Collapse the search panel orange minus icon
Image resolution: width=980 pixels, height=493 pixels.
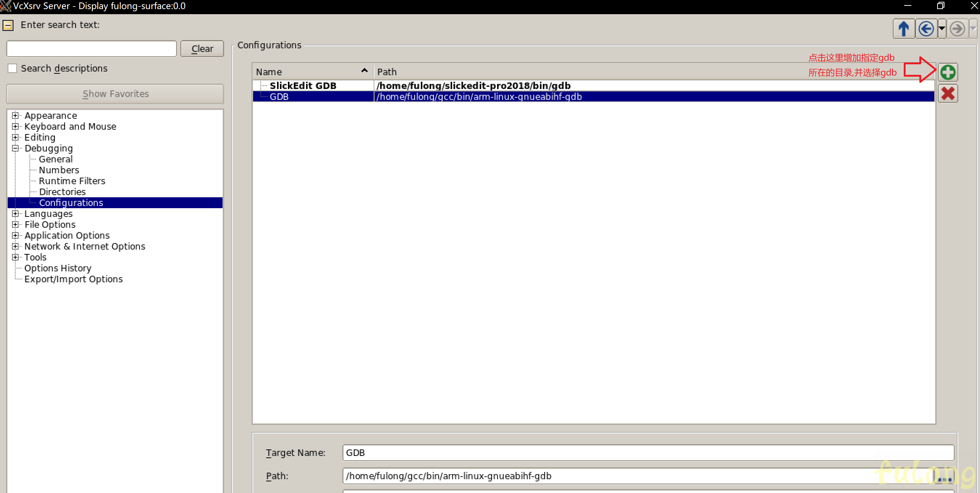tap(8, 25)
